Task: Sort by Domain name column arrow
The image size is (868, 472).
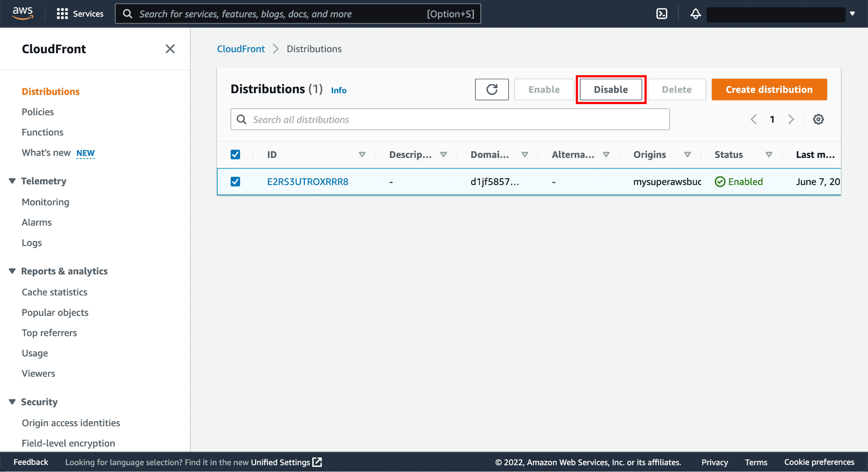Action: [525, 155]
